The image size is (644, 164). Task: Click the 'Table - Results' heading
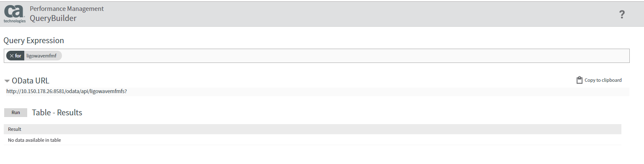click(x=57, y=112)
